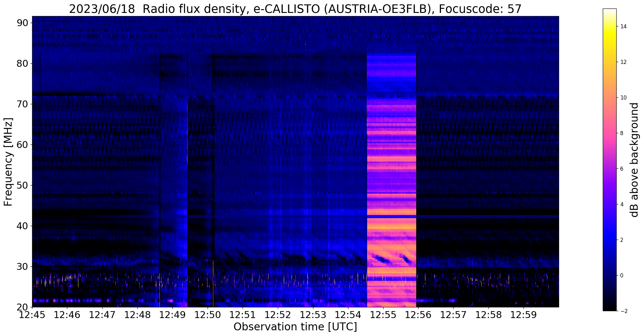Click the colorbar tick value 8
The width and height of the screenshot is (644, 336).
(621, 133)
